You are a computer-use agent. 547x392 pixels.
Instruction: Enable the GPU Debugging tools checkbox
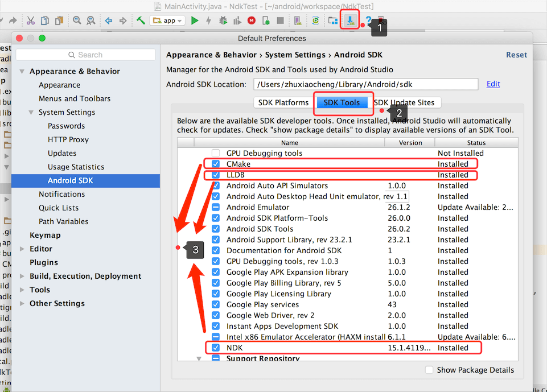coord(216,153)
